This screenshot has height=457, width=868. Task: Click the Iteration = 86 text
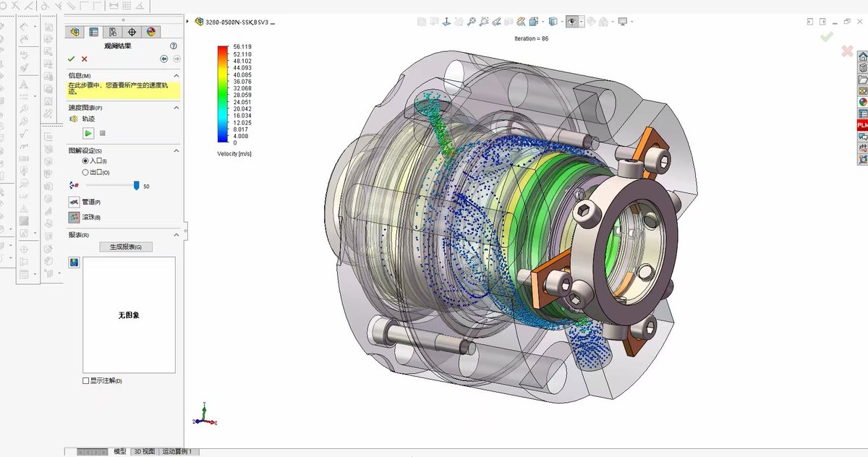tap(531, 38)
